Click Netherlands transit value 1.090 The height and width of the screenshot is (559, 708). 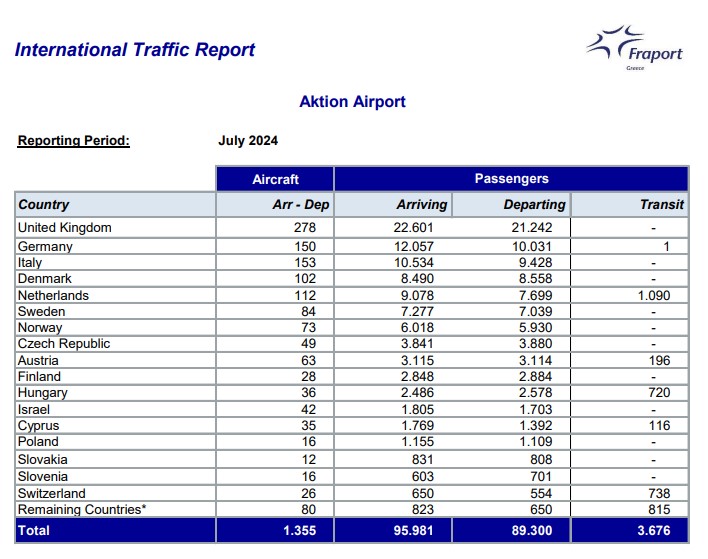point(653,295)
